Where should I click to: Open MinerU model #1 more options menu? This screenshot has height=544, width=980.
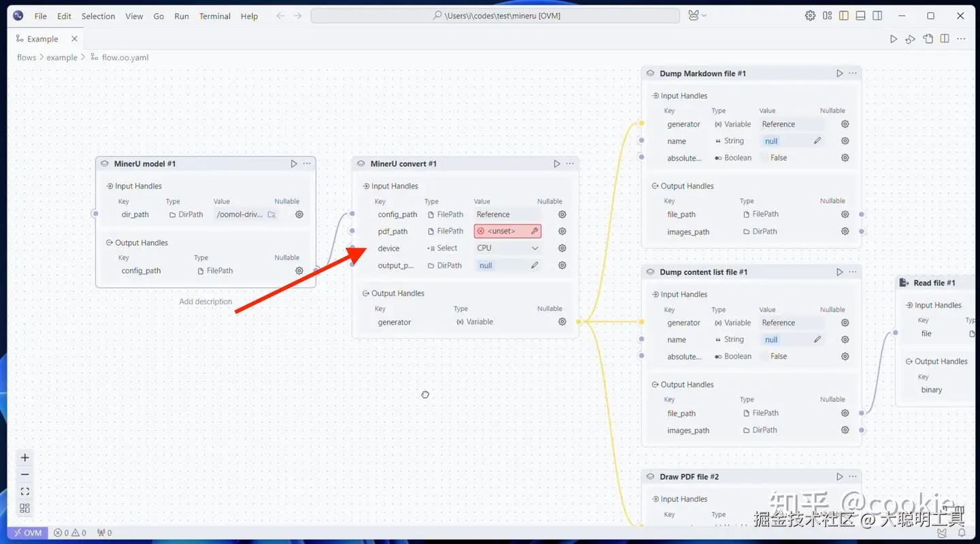(307, 163)
